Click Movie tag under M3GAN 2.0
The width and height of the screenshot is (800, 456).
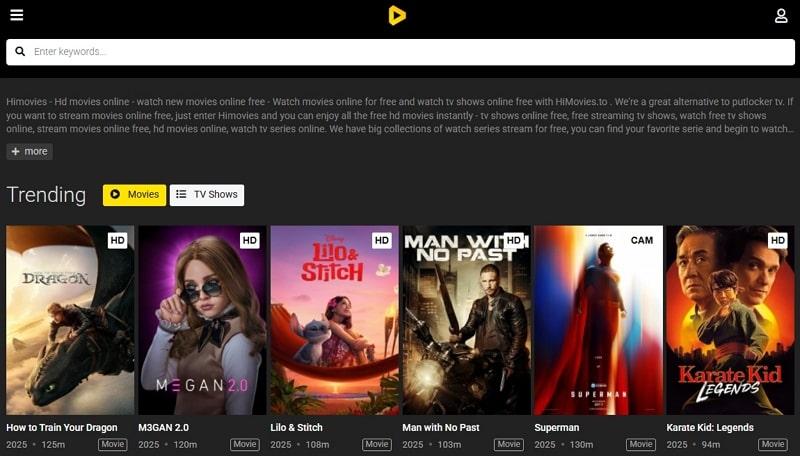(x=245, y=444)
